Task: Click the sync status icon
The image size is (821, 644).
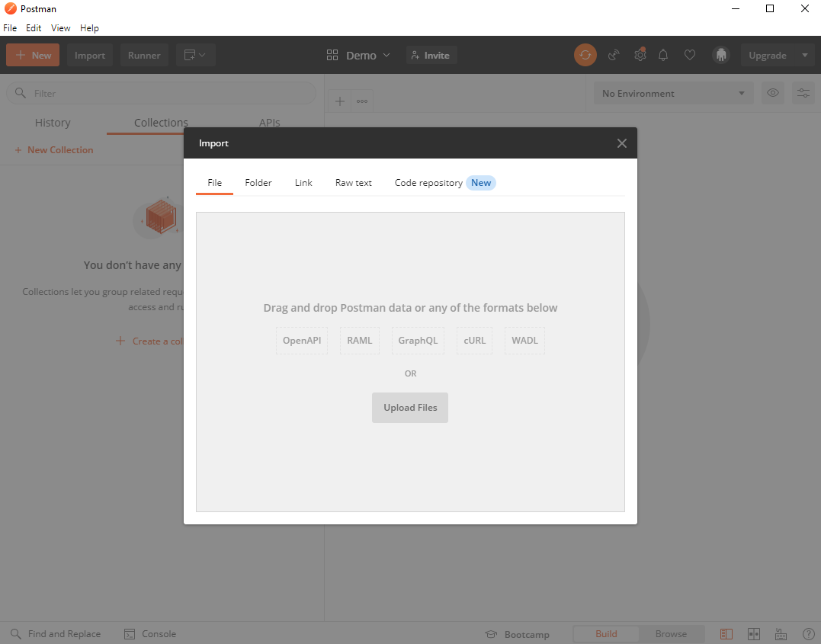Action: pos(585,55)
